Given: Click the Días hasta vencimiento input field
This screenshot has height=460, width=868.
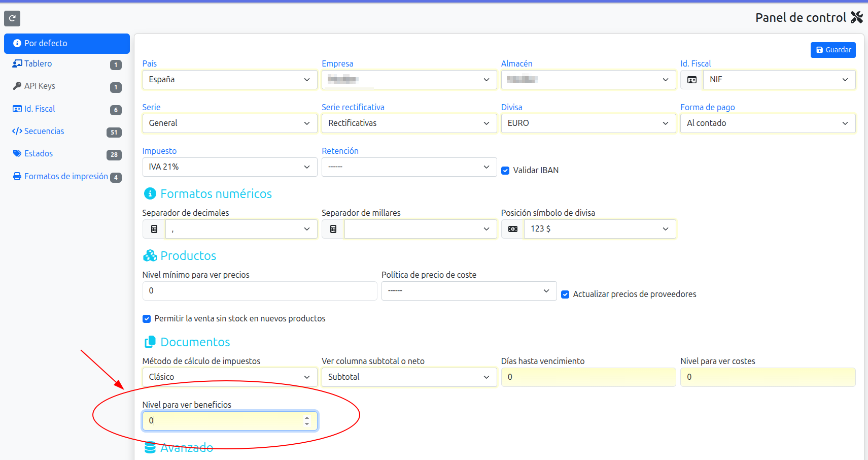Looking at the screenshot, I should [x=588, y=377].
